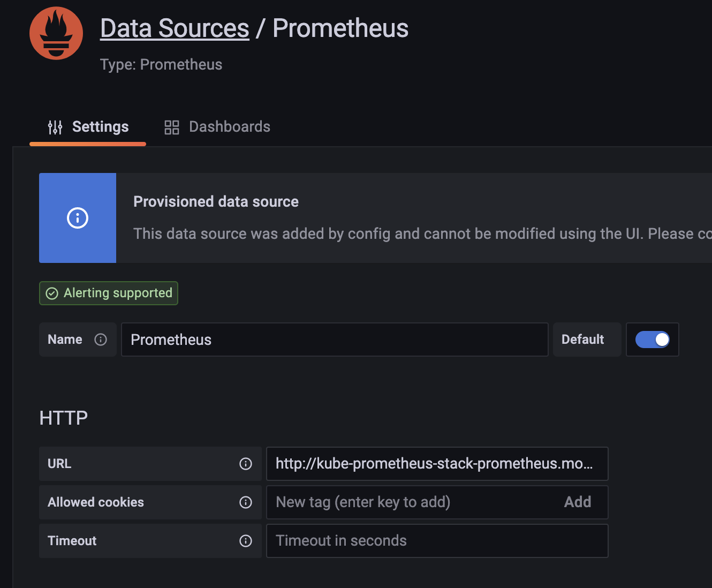Click the Timeout in seconds field
This screenshot has width=712, height=588.
[437, 541]
